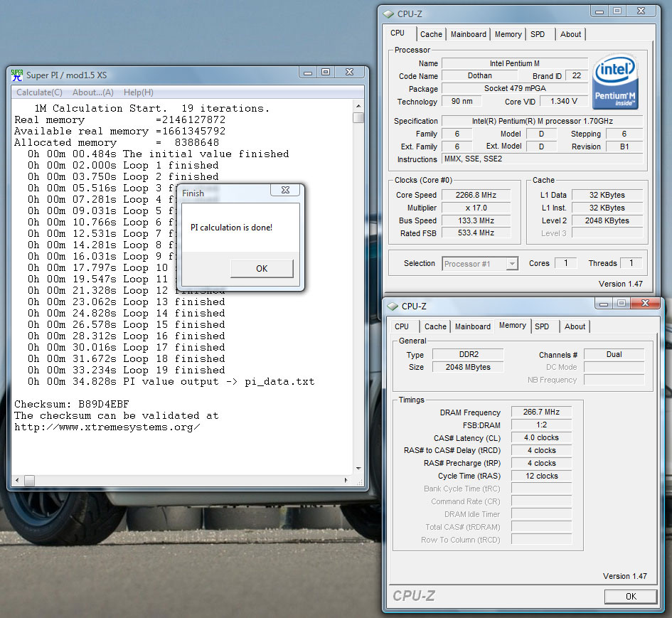The image size is (672, 618).
Task: Open About tab in lower CPU-Z window
Action: tap(575, 326)
